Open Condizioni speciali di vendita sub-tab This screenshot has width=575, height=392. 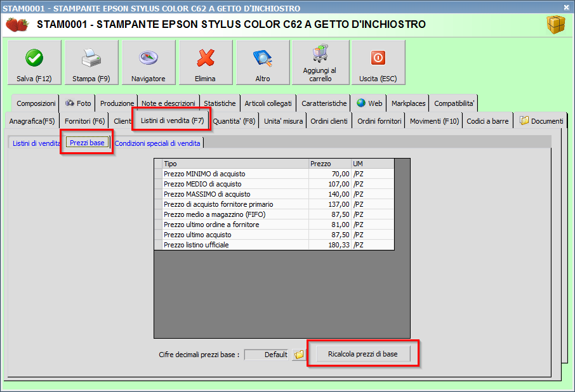click(x=157, y=143)
